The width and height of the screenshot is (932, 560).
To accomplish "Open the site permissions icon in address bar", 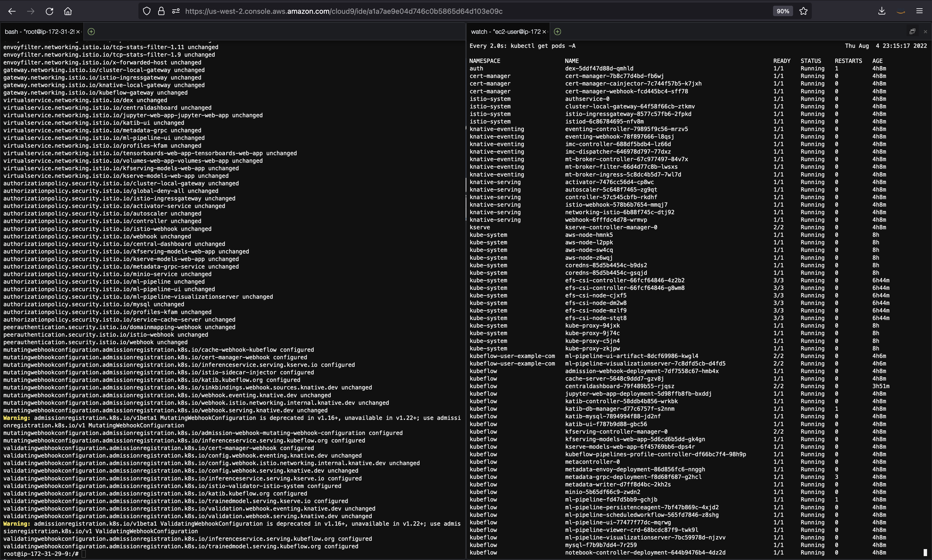I will 176,11.
